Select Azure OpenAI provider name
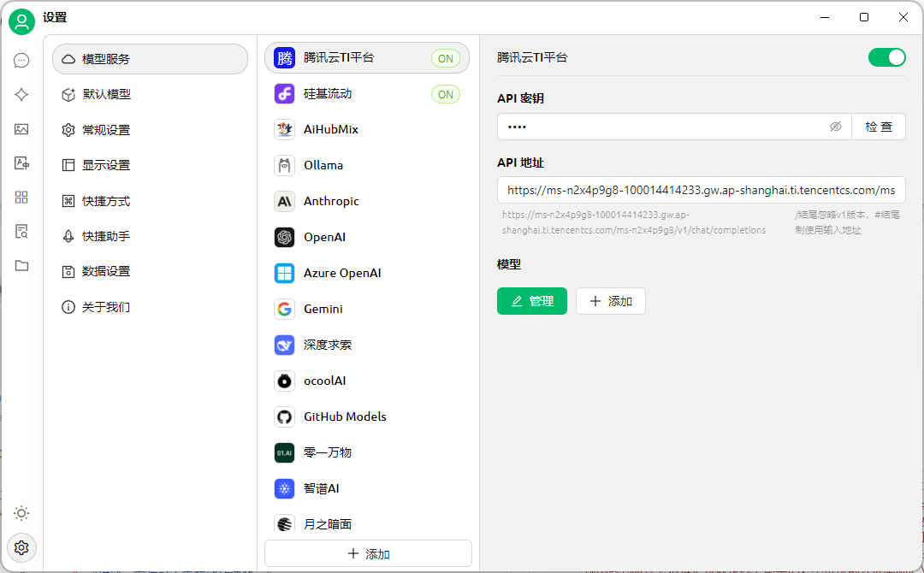 point(342,274)
